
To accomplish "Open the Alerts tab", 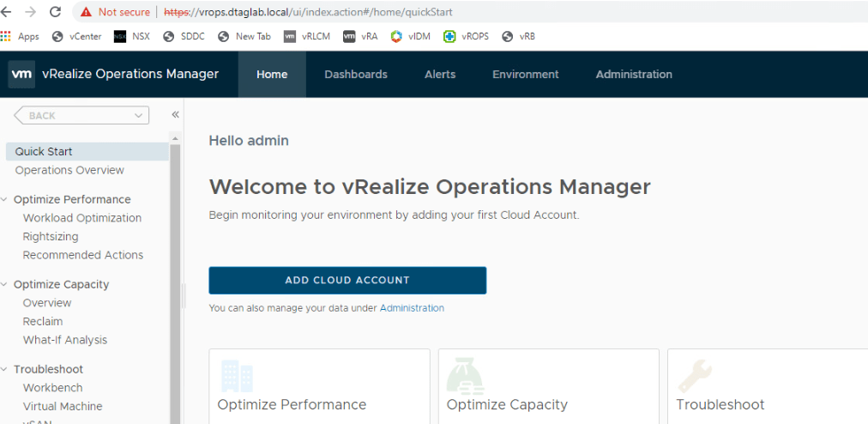I will point(439,75).
